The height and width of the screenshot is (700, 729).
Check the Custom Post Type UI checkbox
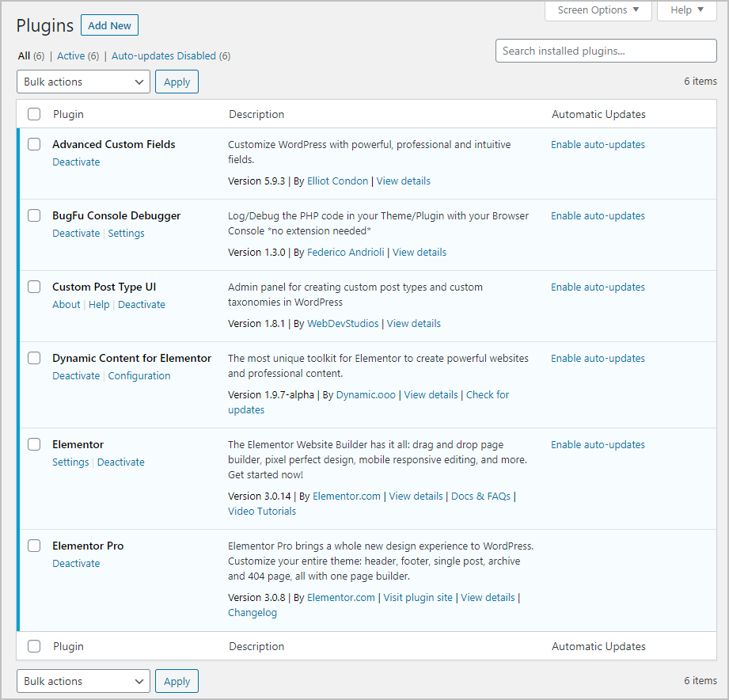(x=34, y=287)
